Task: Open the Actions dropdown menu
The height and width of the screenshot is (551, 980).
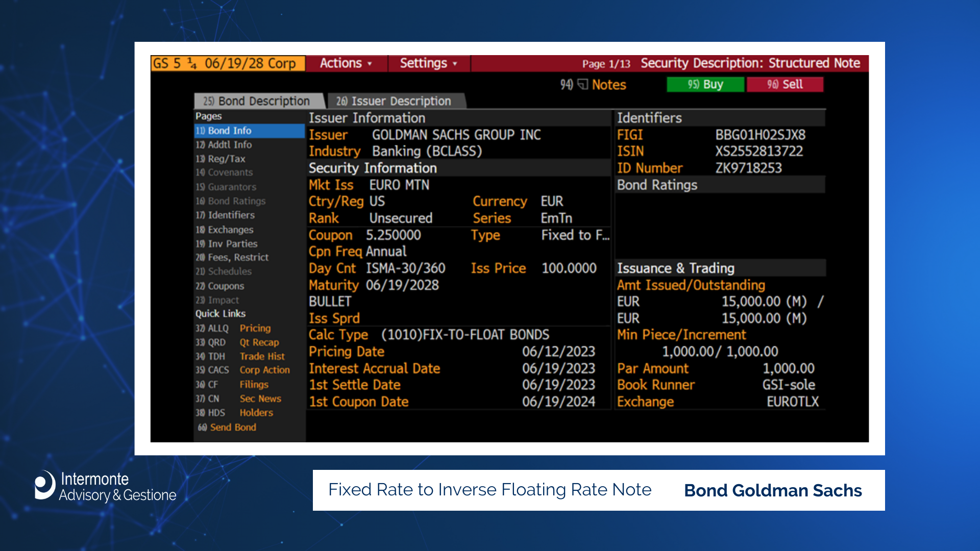Action: coord(346,63)
